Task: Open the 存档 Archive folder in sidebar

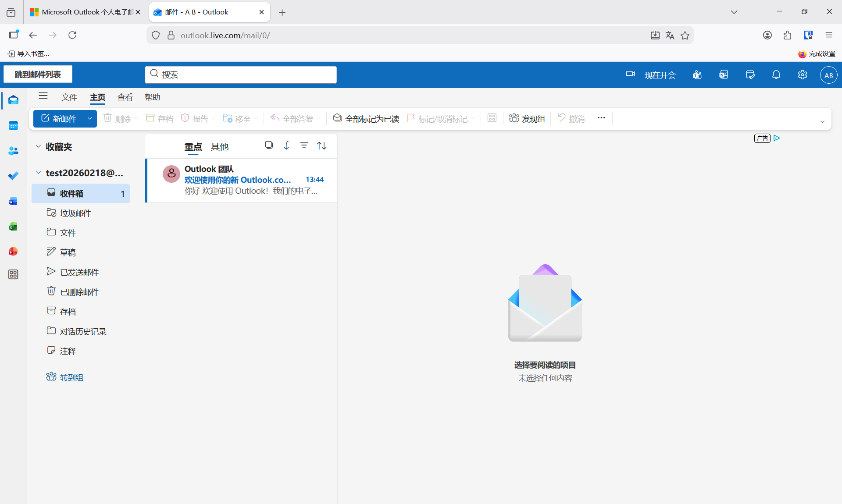Action: pyautogui.click(x=81, y=312)
